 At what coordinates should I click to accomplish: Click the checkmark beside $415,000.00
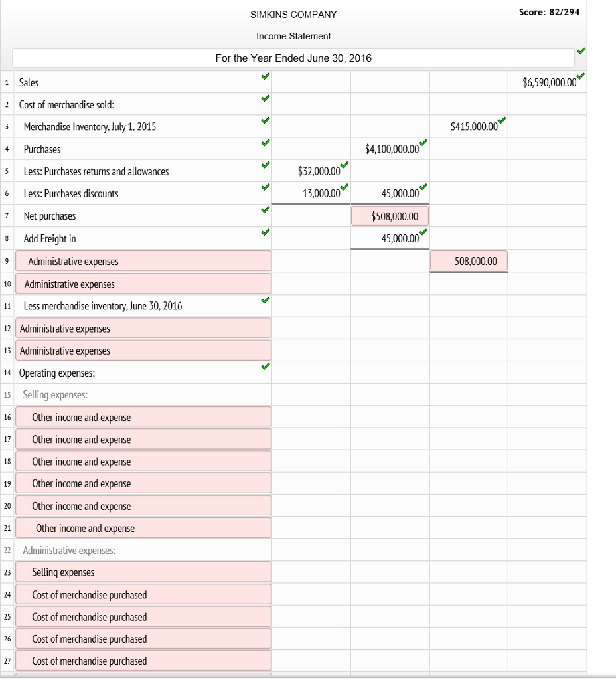click(502, 120)
